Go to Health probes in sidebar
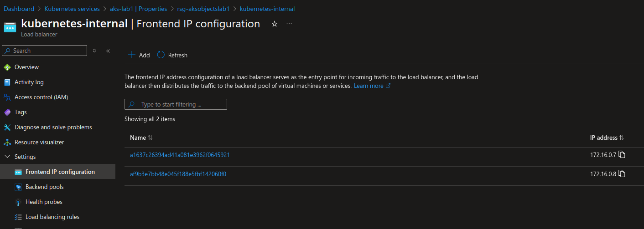This screenshot has height=229, width=644. (44, 202)
